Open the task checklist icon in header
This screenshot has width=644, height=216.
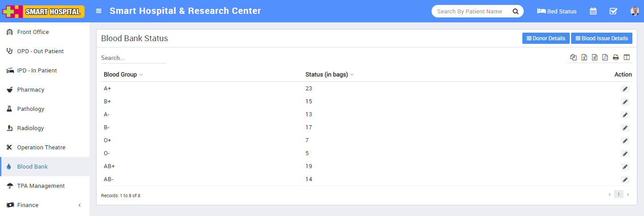[x=613, y=11]
